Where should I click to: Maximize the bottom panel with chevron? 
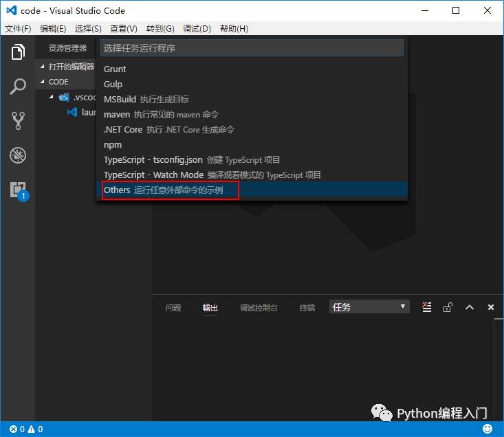470,308
